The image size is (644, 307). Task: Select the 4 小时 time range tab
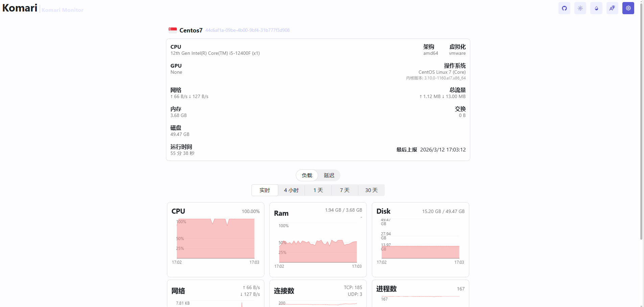point(291,190)
